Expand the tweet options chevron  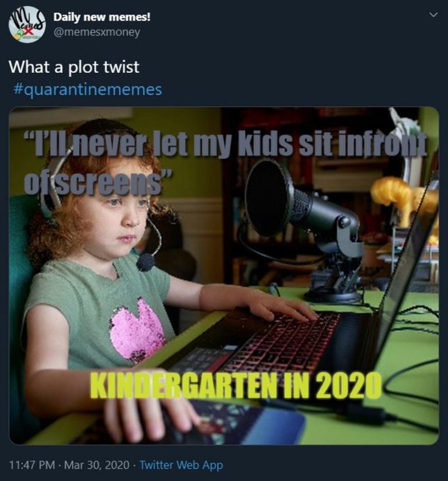pos(433,14)
